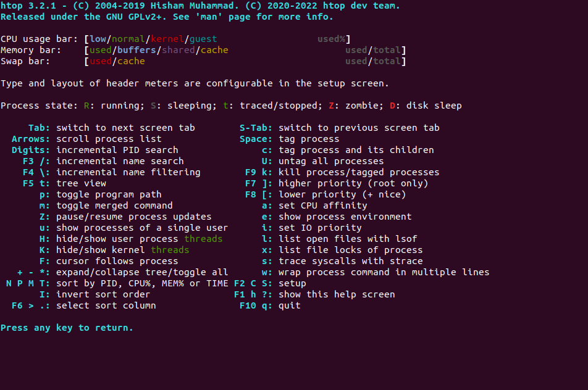
Task: Click the 'used%' text on CPU bar
Action: coord(331,39)
